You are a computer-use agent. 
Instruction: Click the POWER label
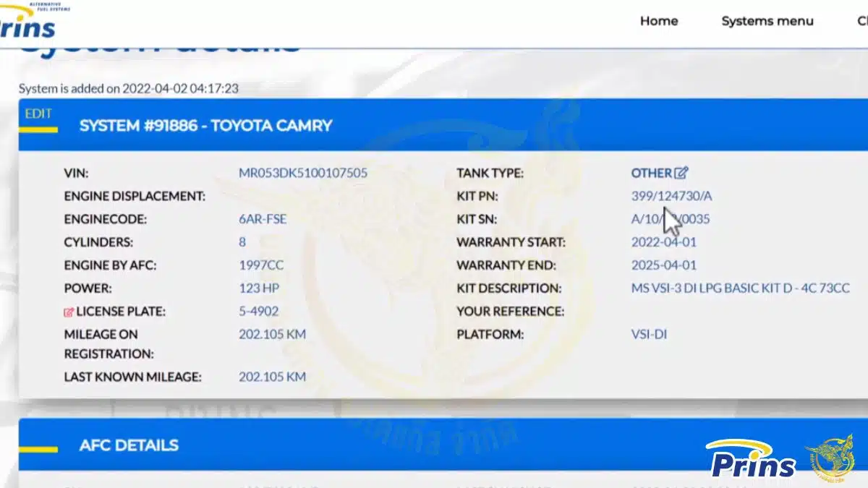point(88,288)
